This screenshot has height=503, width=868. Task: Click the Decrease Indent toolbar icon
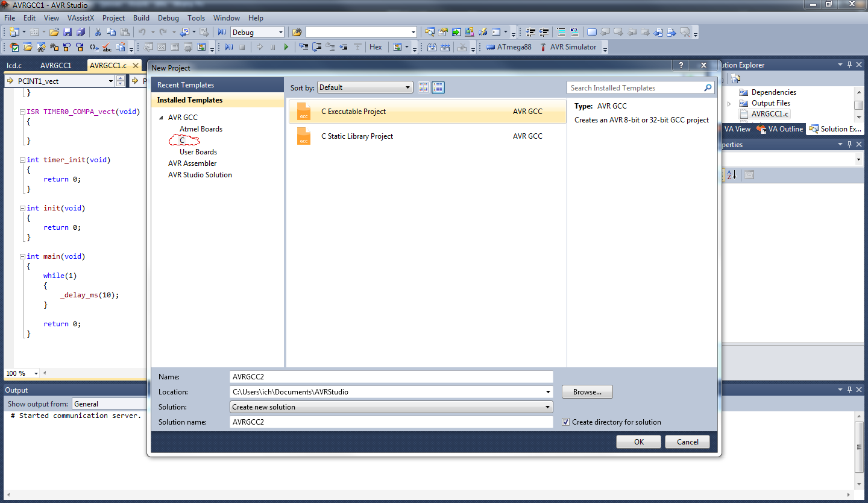[531, 32]
